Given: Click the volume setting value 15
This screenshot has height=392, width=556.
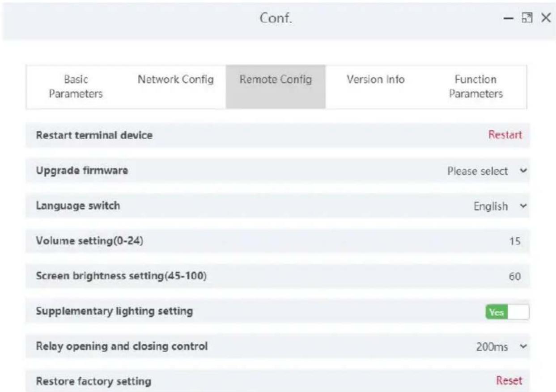Looking at the screenshot, I should 515,241.
